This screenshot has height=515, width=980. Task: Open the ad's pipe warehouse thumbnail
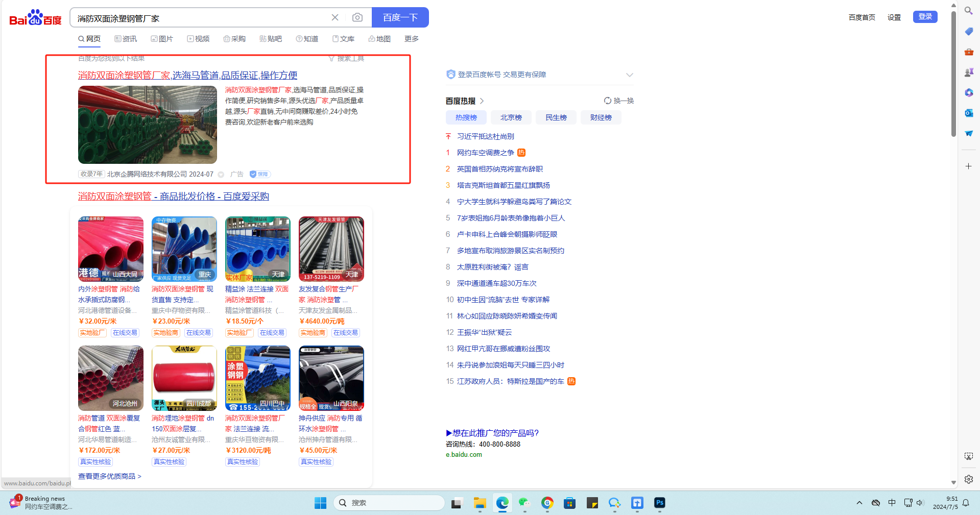pos(148,125)
